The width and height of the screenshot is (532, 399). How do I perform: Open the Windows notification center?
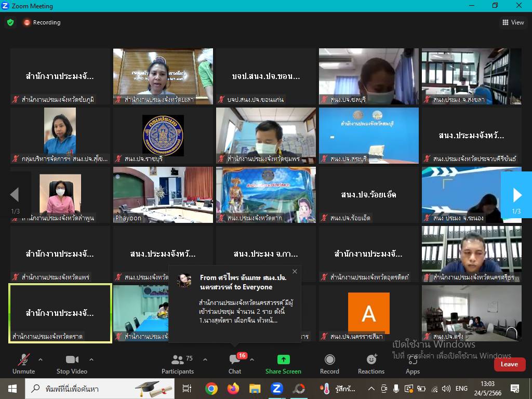(x=515, y=389)
